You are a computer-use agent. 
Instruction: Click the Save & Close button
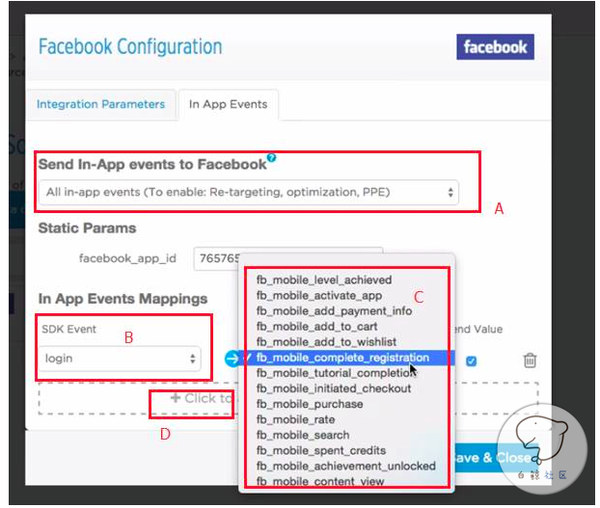point(496,458)
